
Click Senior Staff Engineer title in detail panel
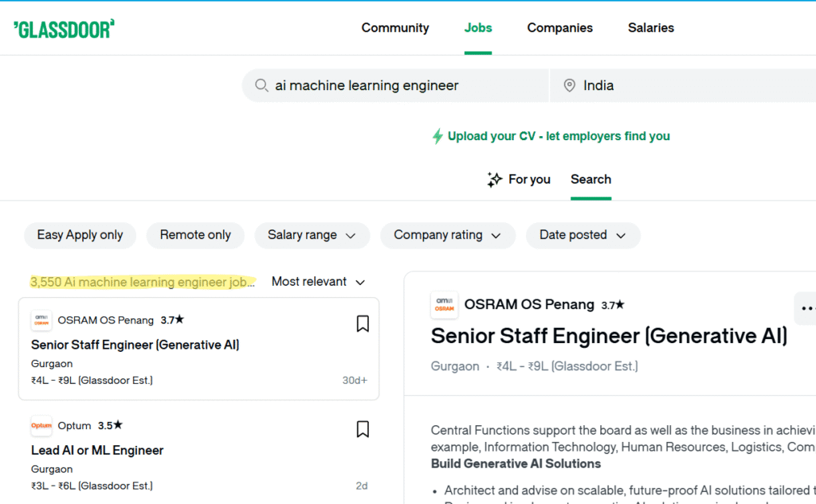coord(609,337)
